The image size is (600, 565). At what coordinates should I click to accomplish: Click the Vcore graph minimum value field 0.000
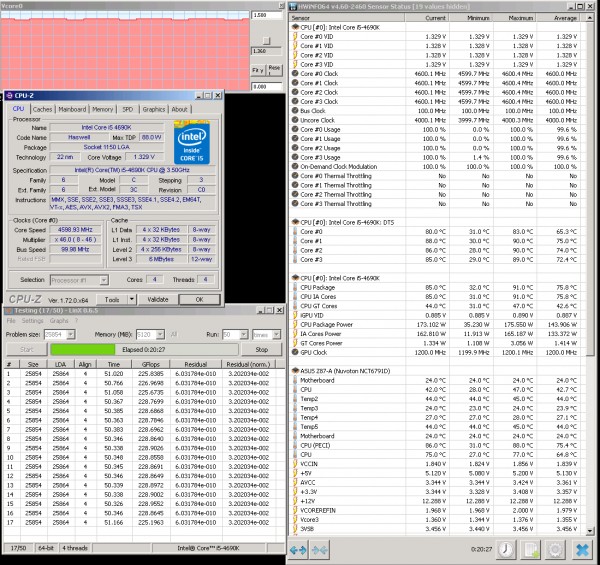click(x=266, y=86)
